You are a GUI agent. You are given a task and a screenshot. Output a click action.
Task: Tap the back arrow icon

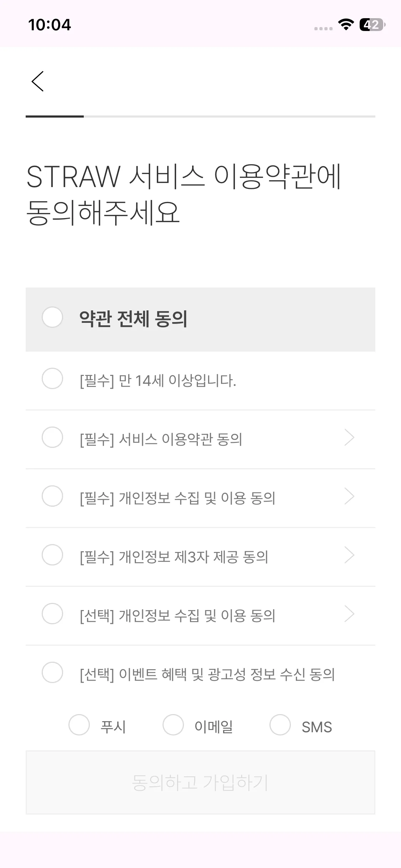[x=38, y=81]
